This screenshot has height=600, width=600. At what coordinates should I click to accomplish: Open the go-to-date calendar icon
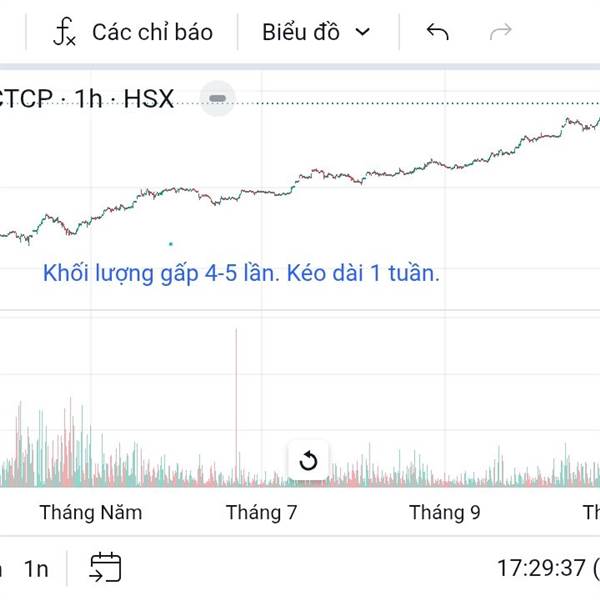pyautogui.click(x=105, y=567)
